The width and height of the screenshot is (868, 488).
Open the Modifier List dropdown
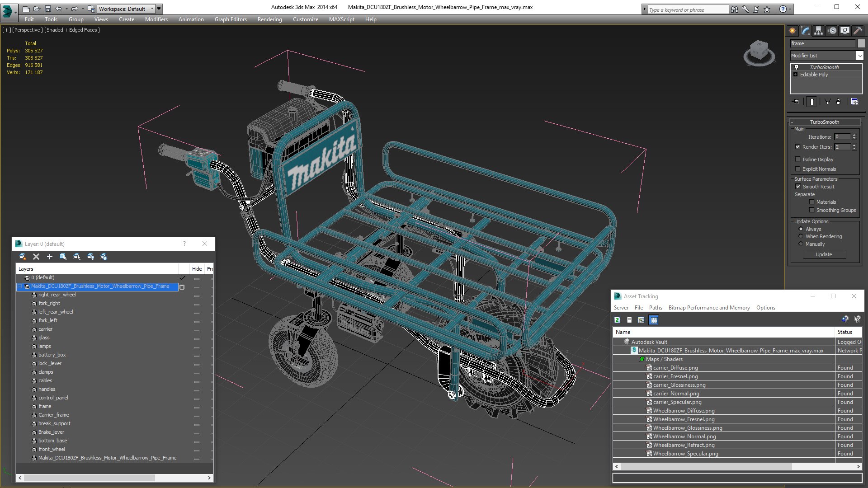(859, 56)
